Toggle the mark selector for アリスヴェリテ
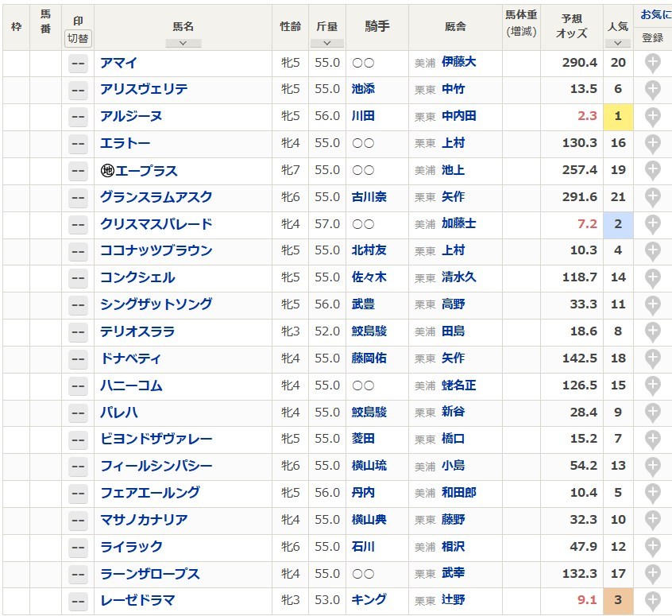The height and width of the screenshot is (616, 672). tap(78, 91)
